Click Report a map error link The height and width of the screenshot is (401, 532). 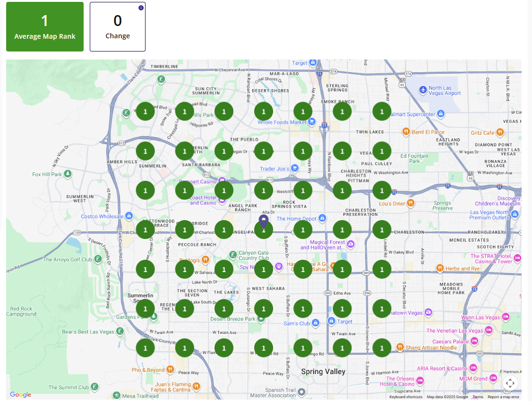(503, 397)
